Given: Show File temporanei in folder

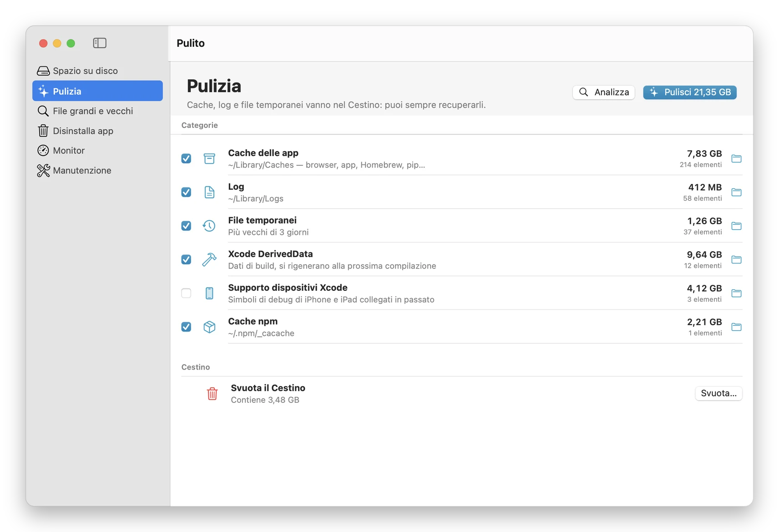Looking at the screenshot, I should (x=736, y=226).
